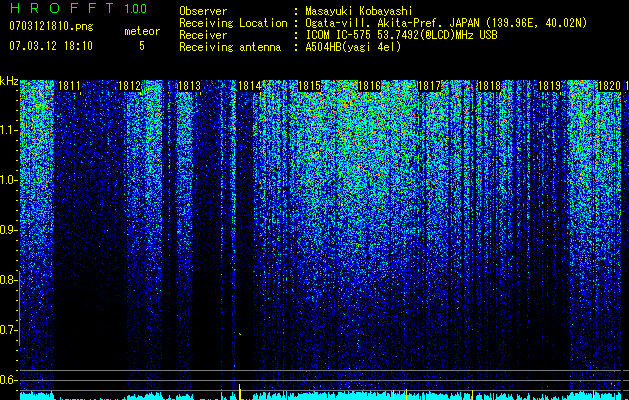629x400 pixels.
Task: Click the 0.6 frequency axis label
Action: coord(8,380)
